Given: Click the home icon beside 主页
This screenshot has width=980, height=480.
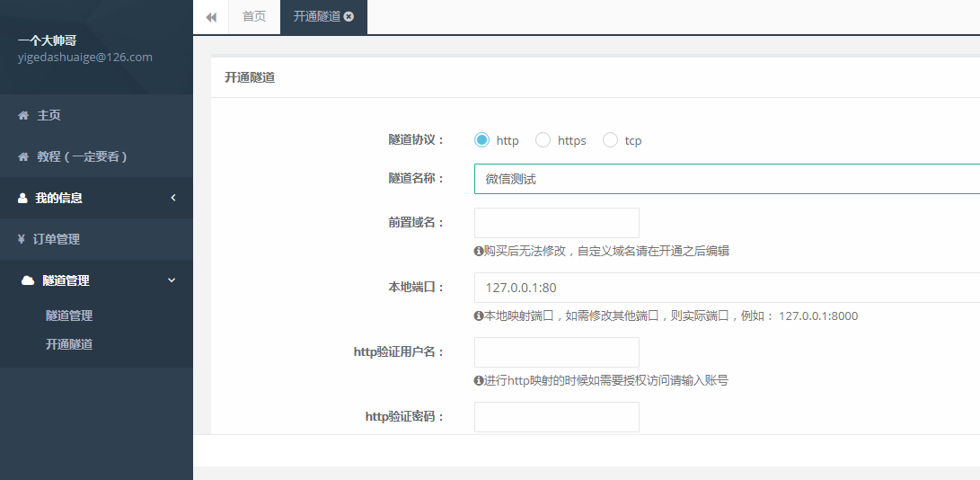Looking at the screenshot, I should [23, 116].
